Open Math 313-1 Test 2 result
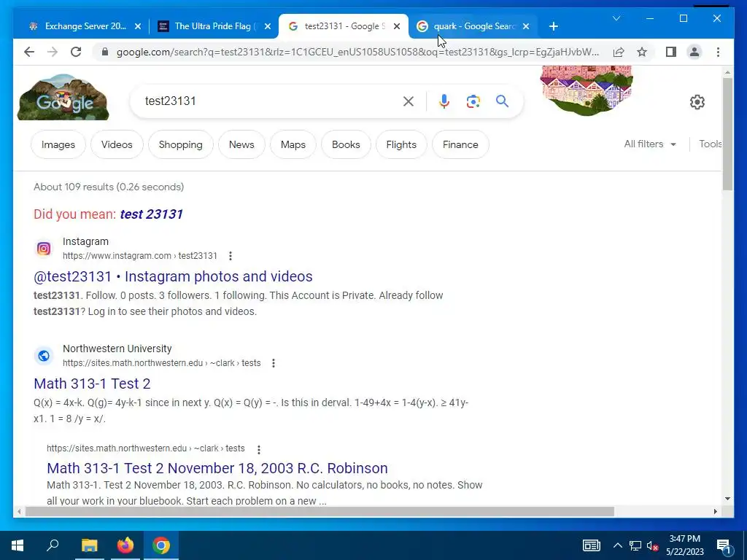The width and height of the screenshot is (747, 560). coord(92,384)
